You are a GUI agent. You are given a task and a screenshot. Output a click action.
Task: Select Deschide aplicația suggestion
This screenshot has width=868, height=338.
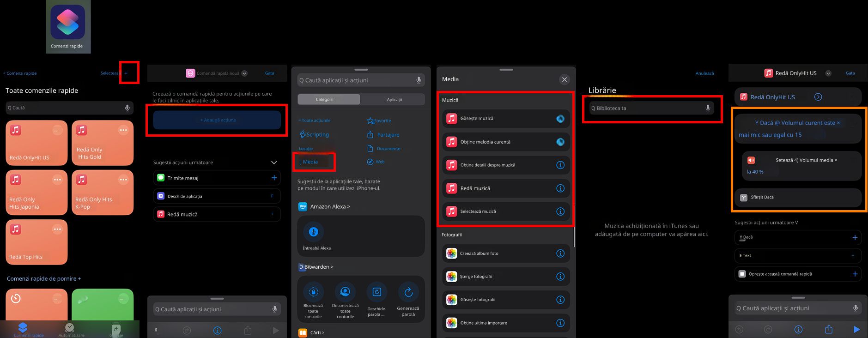click(217, 196)
